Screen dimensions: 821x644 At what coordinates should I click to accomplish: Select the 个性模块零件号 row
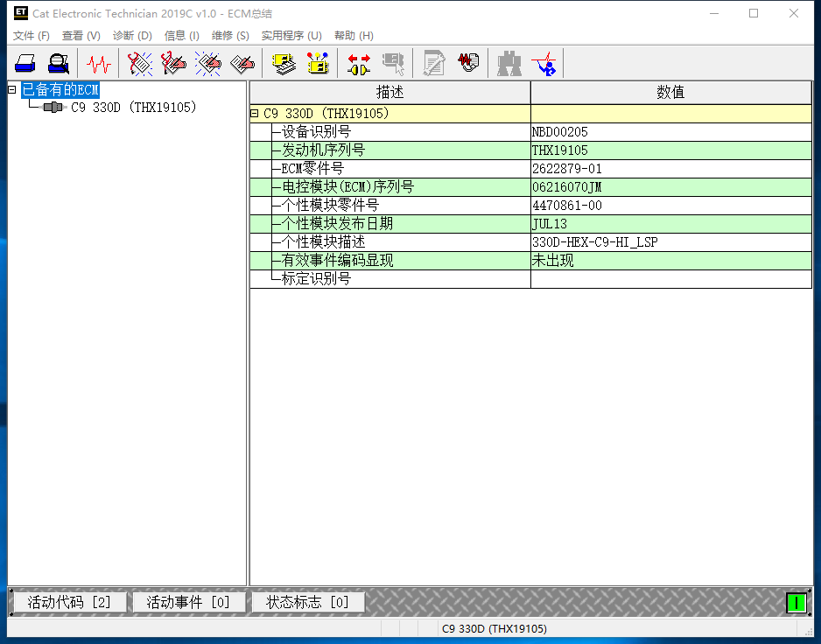click(x=531, y=206)
